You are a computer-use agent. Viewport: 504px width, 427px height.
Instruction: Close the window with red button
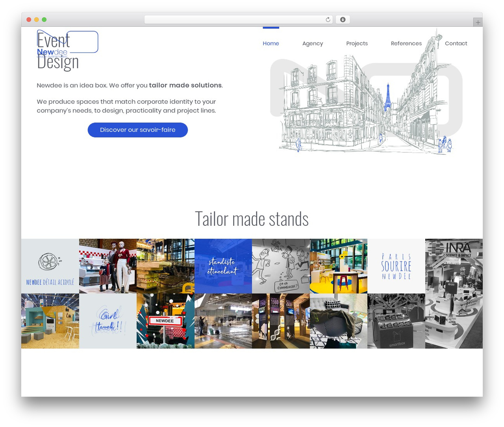pyautogui.click(x=29, y=20)
